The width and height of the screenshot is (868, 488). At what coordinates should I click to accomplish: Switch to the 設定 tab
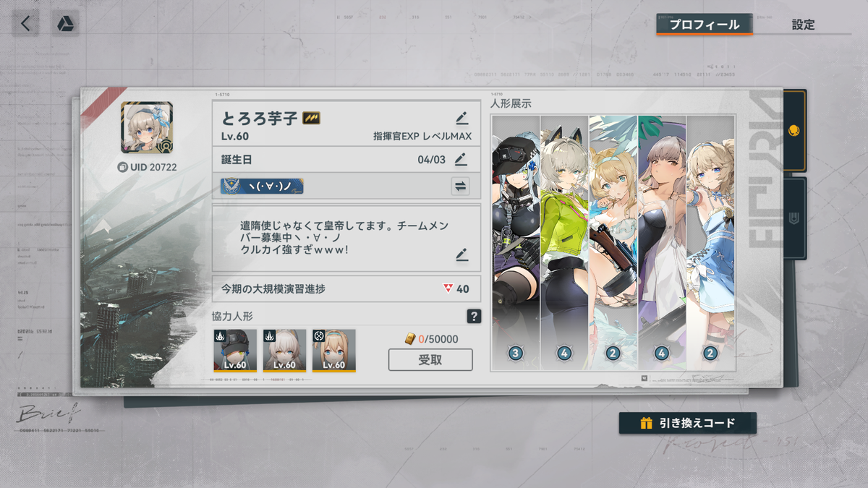point(803,25)
